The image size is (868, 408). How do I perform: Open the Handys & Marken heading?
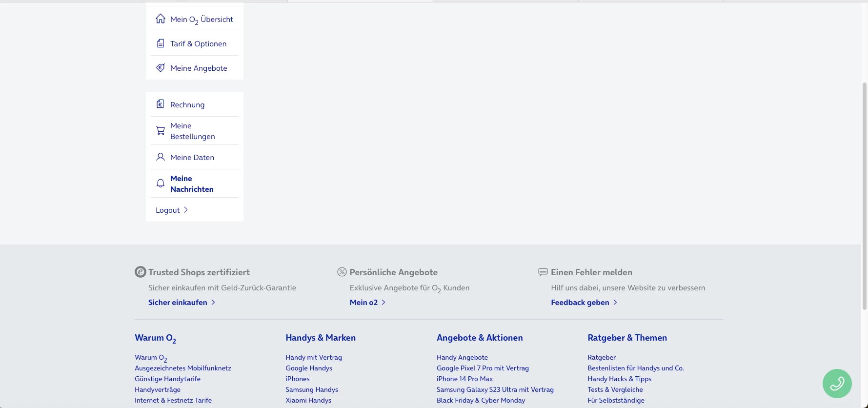pyautogui.click(x=321, y=338)
